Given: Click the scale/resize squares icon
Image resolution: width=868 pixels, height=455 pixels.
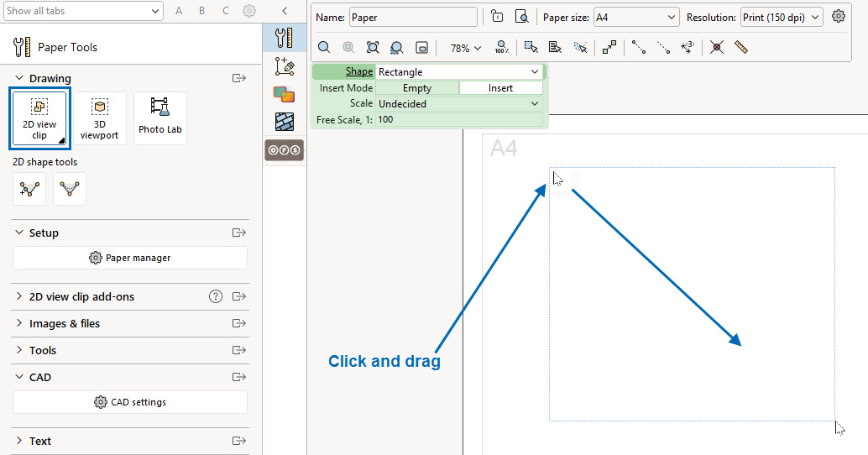Looking at the screenshot, I should [609, 48].
